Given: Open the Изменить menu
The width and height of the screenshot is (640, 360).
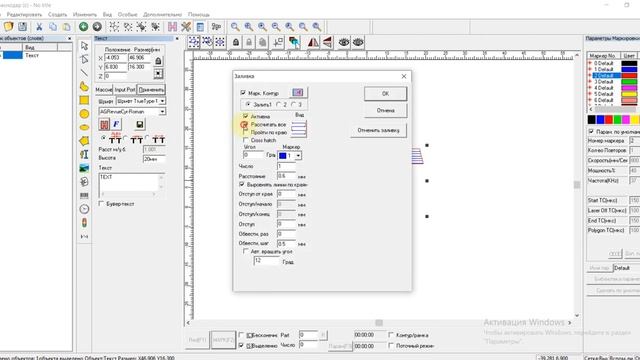Looking at the screenshot, I should pyautogui.click(x=84, y=14).
